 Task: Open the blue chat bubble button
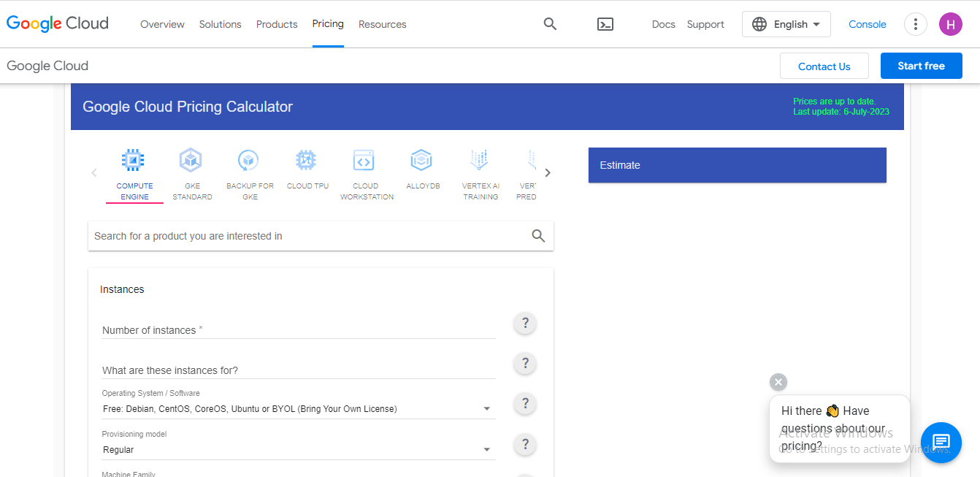click(x=941, y=442)
